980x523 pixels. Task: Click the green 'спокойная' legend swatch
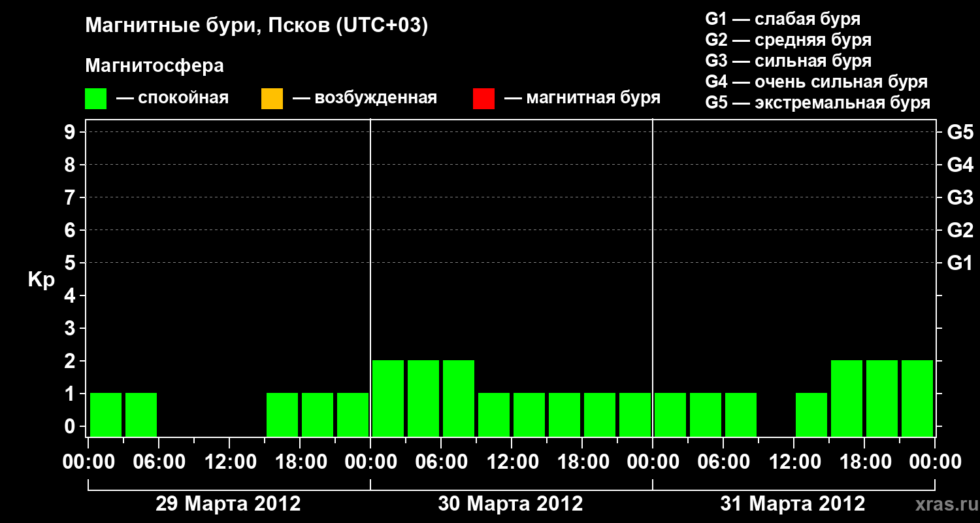[x=96, y=99]
